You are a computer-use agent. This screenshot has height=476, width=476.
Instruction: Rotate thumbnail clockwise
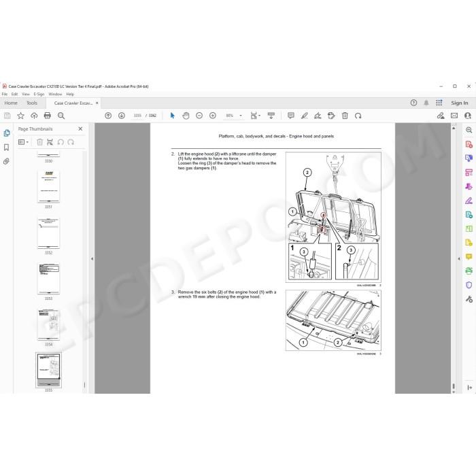point(71,142)
